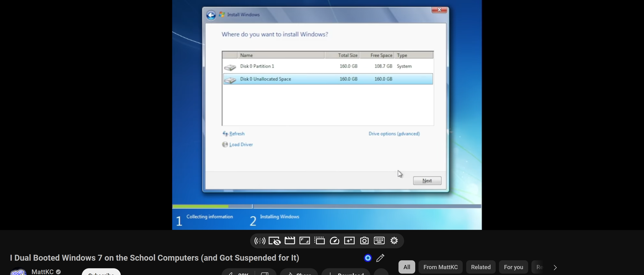Screen dimensions: 644x275
Task: Open Drive options (advanced)
Action: tap(394, 134)
